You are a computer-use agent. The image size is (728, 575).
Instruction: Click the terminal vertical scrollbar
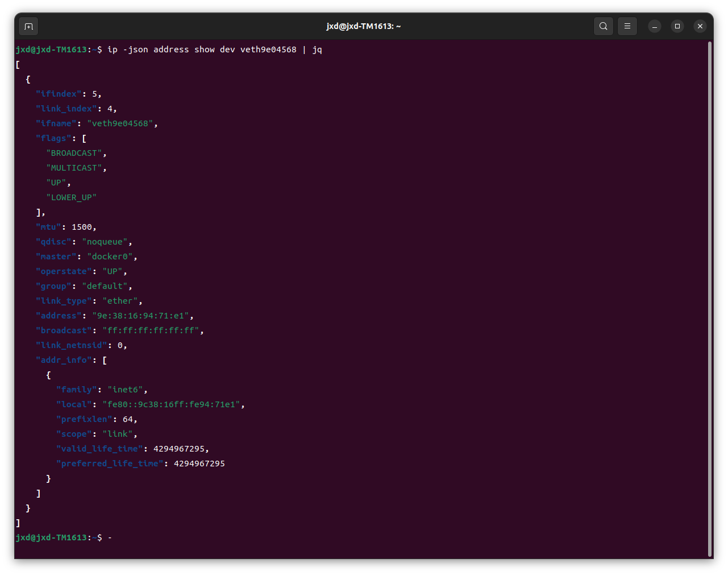710,300
